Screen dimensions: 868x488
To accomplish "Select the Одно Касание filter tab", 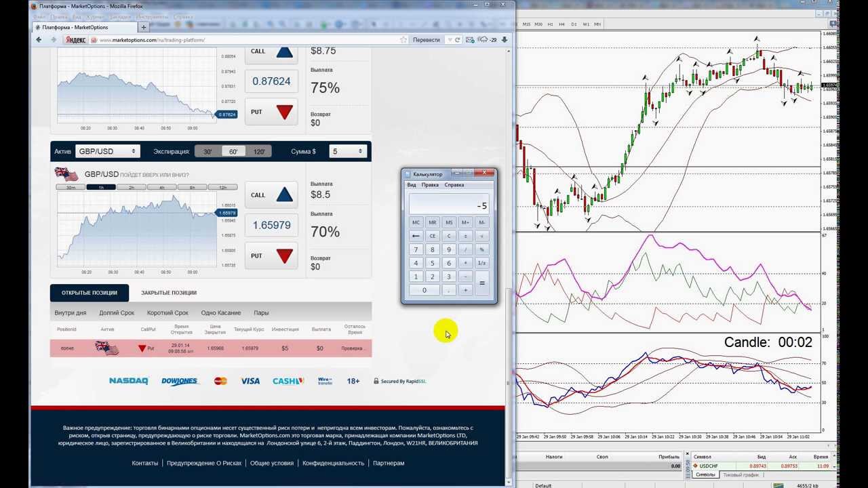I will (x=221, y=313).
